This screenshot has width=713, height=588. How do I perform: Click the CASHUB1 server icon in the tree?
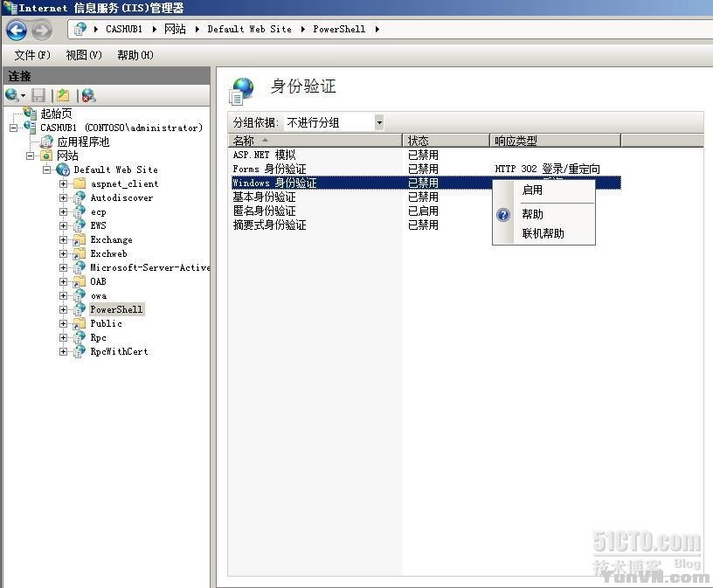pos(31,127)
